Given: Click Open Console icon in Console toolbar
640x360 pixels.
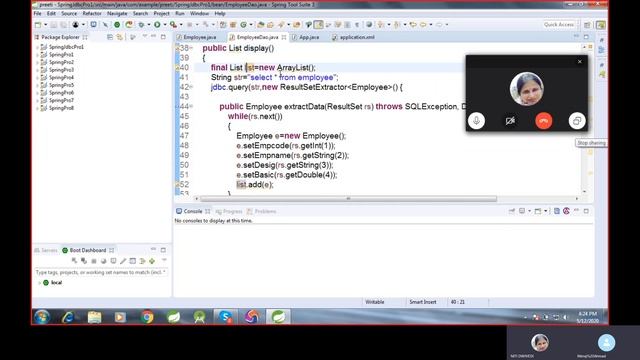Looking at the screenshot, I should (x=538, y=211).
